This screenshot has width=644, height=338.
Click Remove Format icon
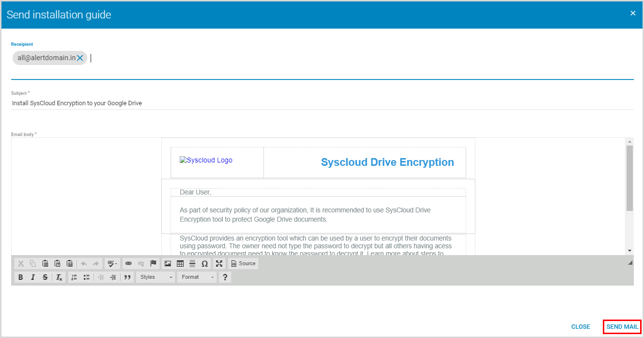[x=59, y=277]
